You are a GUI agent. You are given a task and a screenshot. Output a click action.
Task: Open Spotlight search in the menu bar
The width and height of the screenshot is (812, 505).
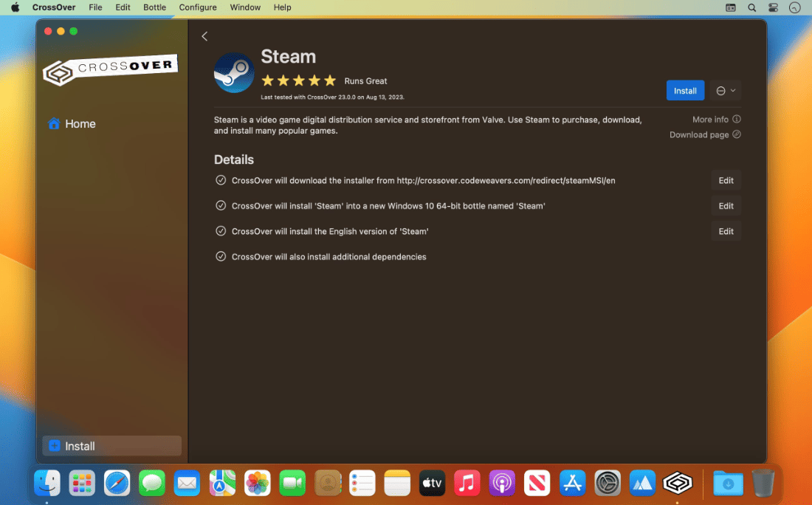click(x=752, y=7)
